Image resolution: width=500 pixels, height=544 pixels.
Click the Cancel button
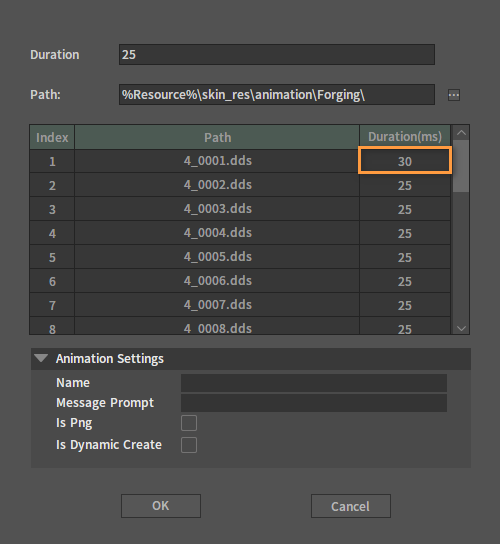coord(350,506)
